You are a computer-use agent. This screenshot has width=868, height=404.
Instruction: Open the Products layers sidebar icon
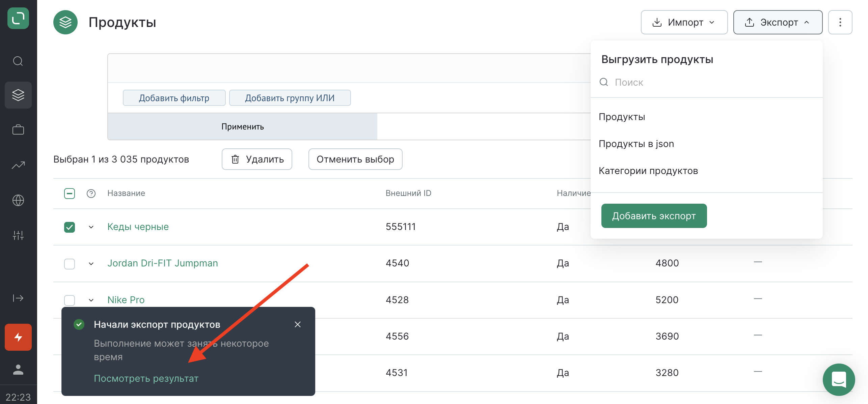pos(18,95)
